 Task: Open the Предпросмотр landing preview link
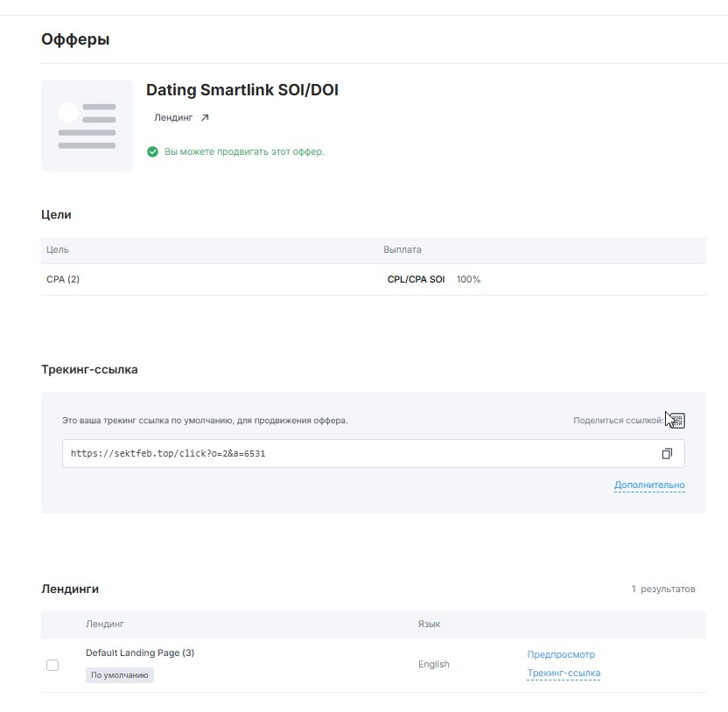click(x=561, y=654)
